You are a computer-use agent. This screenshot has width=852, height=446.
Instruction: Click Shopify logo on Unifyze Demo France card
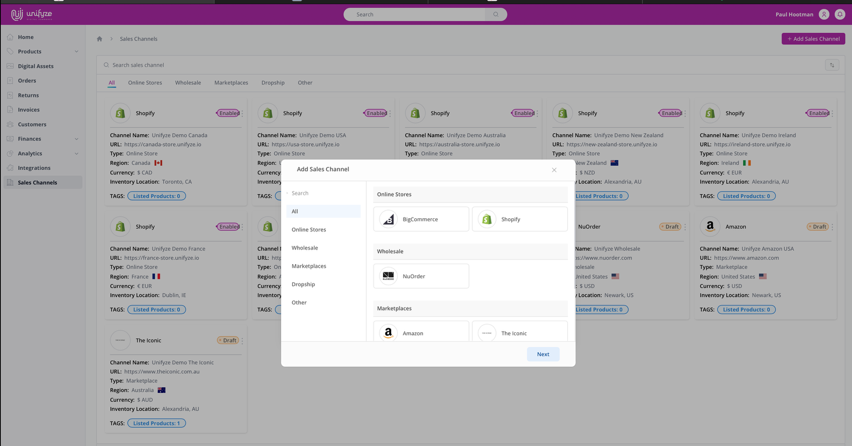(x=120, y=227)
